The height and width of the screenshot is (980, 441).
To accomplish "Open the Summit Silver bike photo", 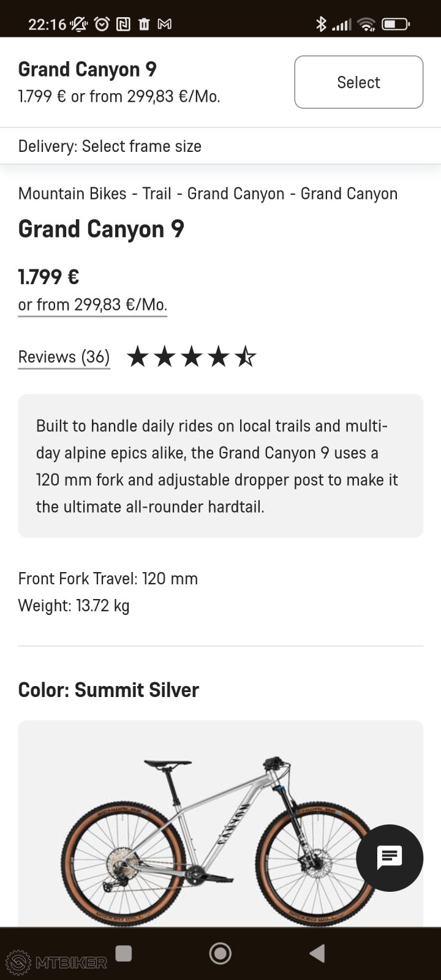I will click(208, 839).
